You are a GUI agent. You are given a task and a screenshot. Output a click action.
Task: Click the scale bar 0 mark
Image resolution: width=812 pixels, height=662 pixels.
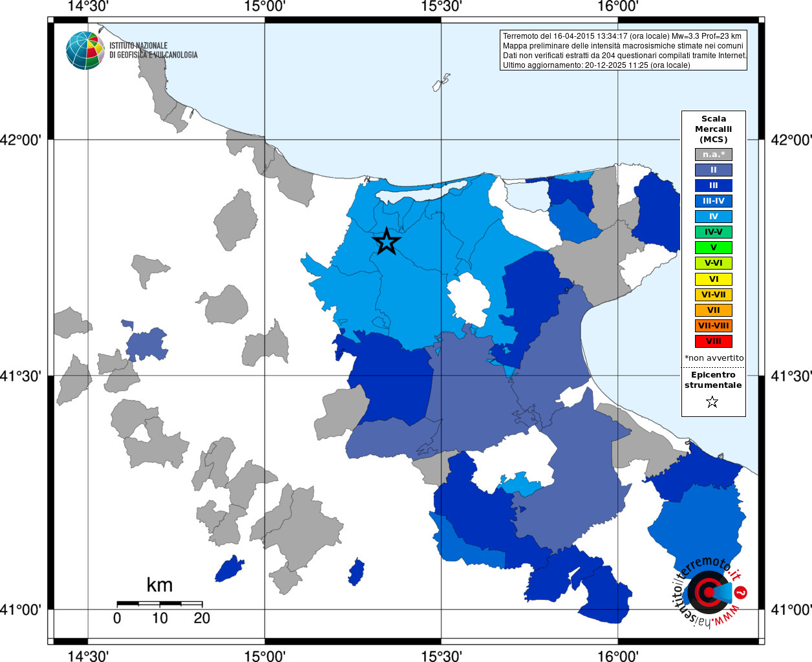point(117,618)
